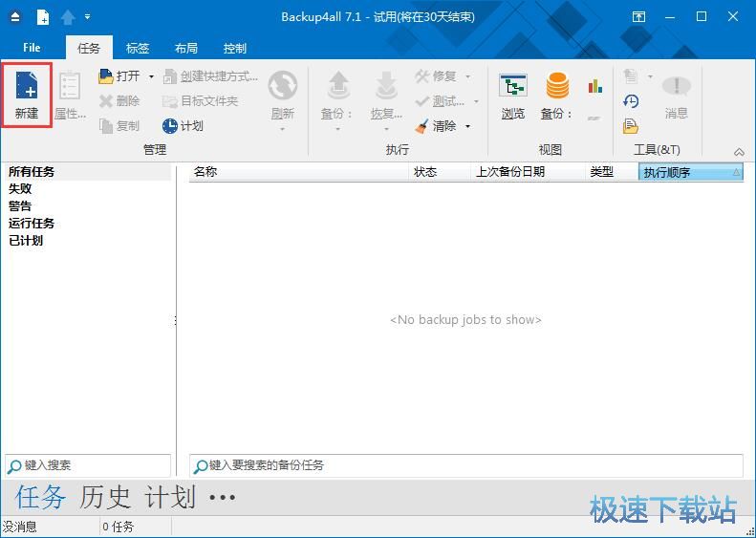Click the 没消息 status bar entry

click(x=20, y=527)
